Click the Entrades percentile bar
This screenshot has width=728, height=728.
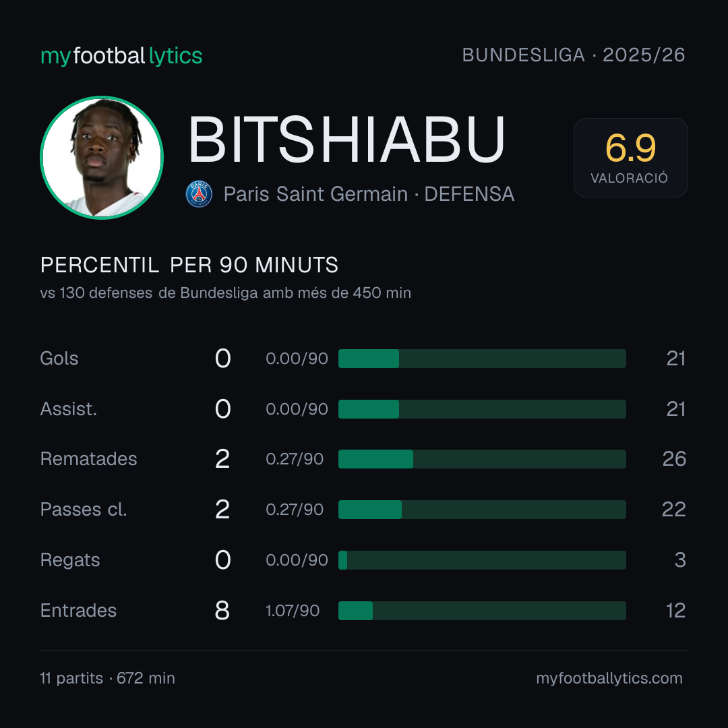point(482,611)
